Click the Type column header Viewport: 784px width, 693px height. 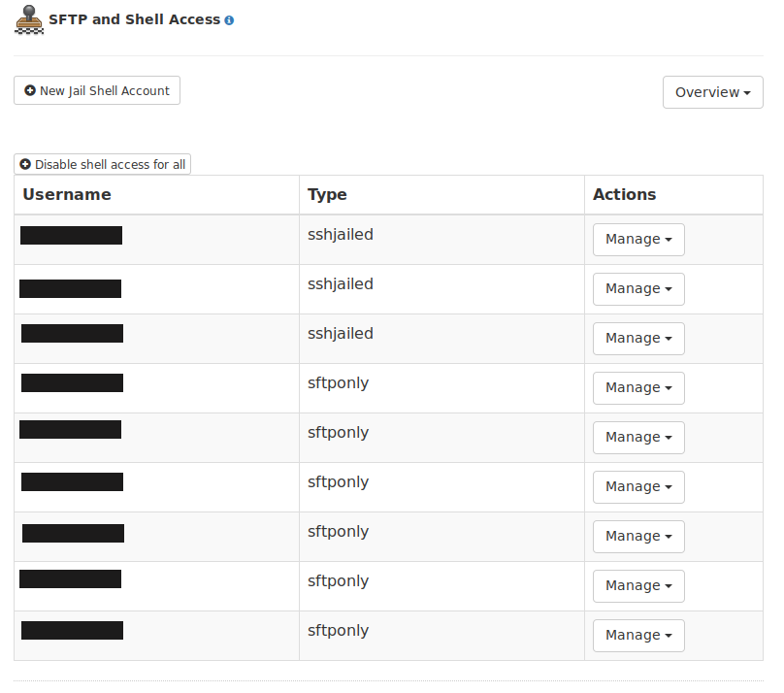tap(327, 194)
